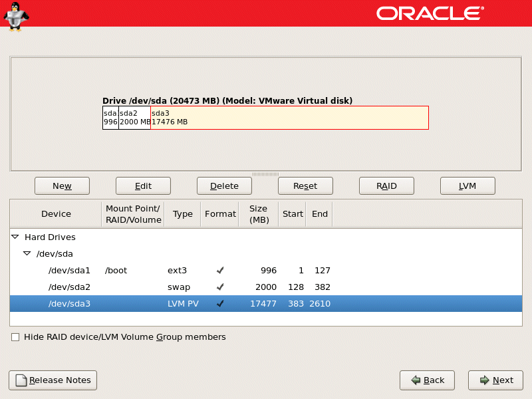Sort by the Start column header
Viewport: 532px width, 399px height.
tap(293, 214)
